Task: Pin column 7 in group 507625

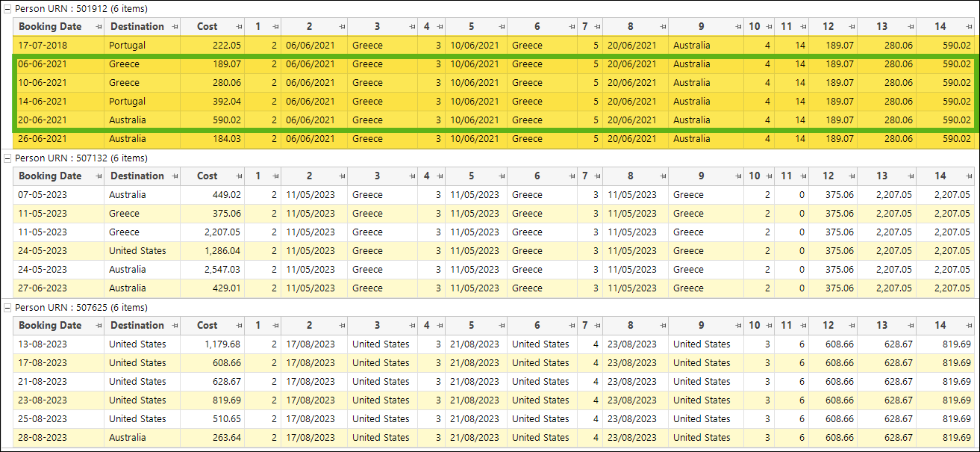Action: pos(597,326)
